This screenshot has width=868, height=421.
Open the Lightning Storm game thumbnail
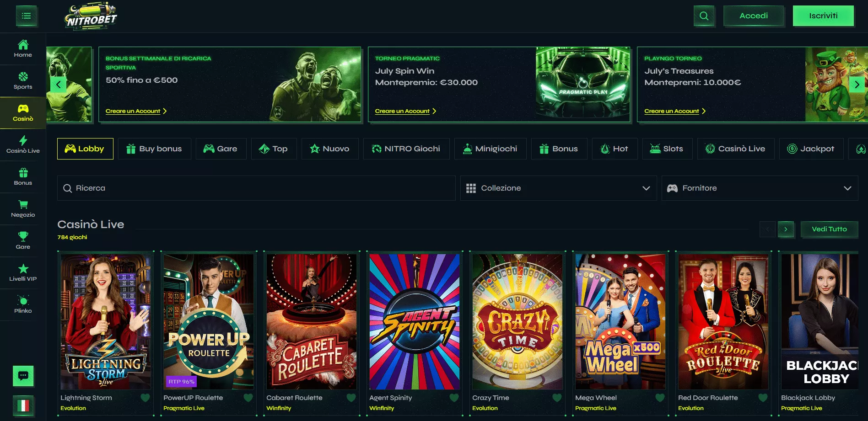coord(106,322)
